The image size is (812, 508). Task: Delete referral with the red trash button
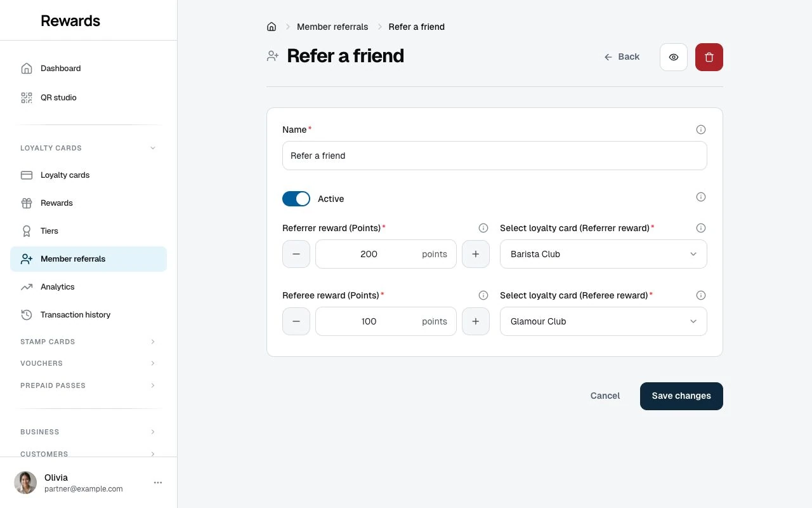709,57
